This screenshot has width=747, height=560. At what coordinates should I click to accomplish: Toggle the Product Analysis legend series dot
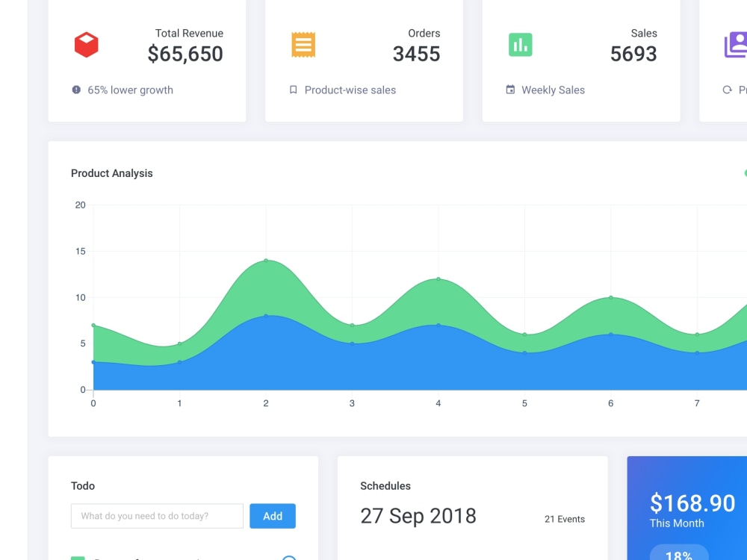pyautogui.click(x=745, y=172)
